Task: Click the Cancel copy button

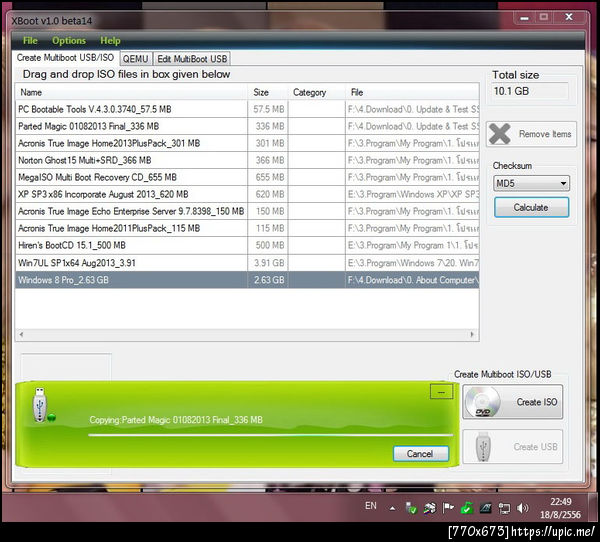Action: point(421,454)
